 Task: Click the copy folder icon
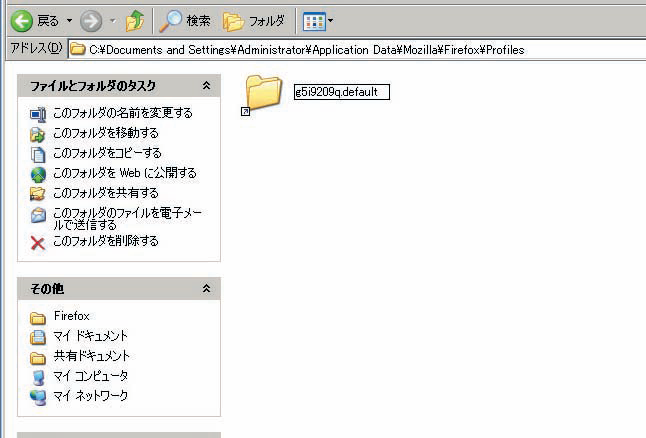pyautogui.click(x=38, y=155)
